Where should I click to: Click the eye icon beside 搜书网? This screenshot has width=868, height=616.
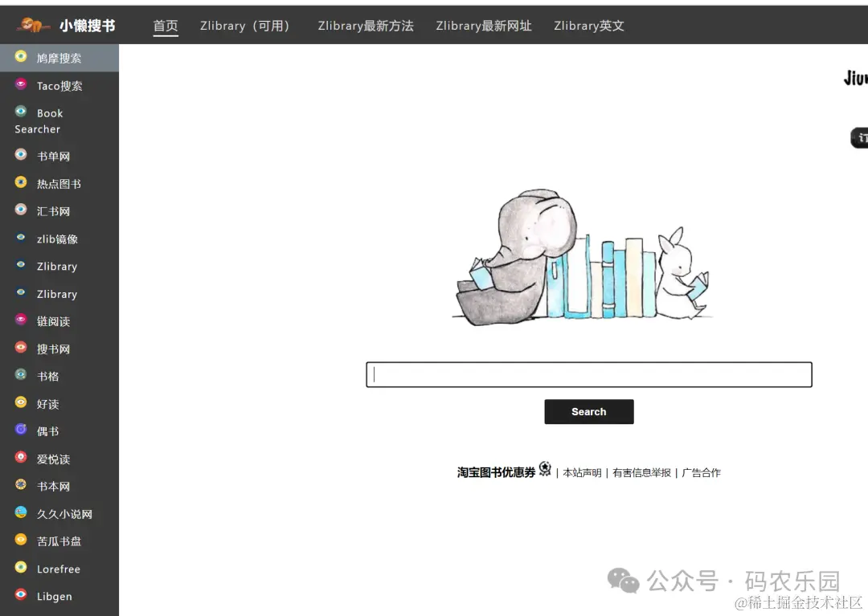tap(20, 347)
